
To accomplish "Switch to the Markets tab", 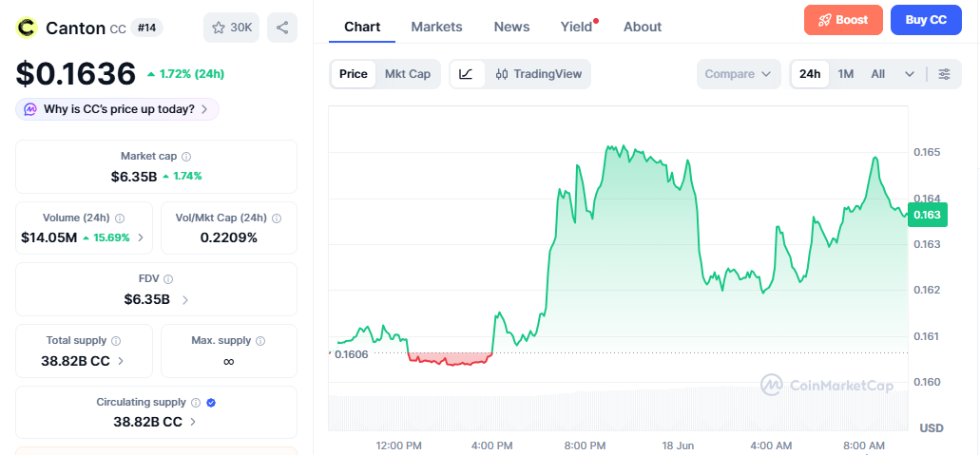I will click(x=437, y=27).
